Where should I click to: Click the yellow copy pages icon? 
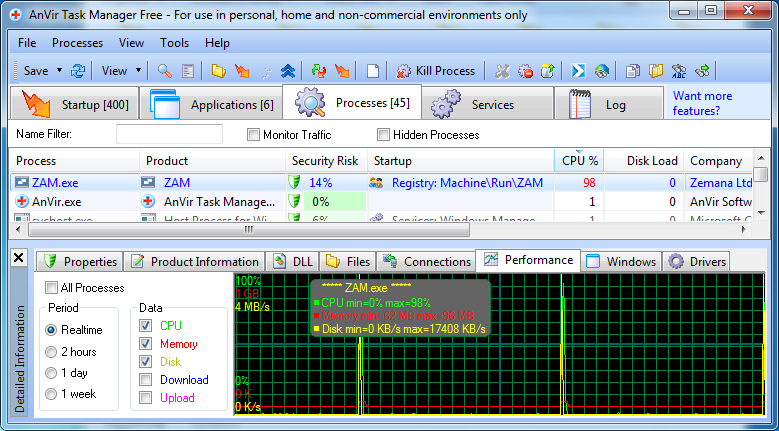coord(656,71)
